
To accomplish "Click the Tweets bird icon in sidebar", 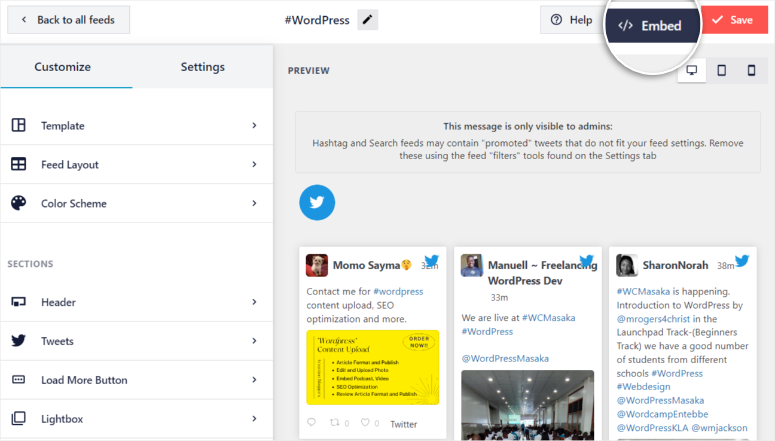I will [19, 341].
